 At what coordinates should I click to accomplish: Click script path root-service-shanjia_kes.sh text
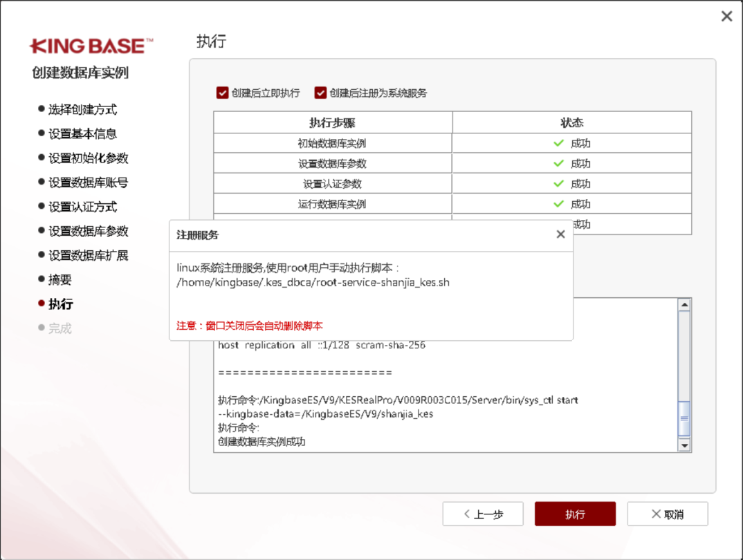pos(313,283)
